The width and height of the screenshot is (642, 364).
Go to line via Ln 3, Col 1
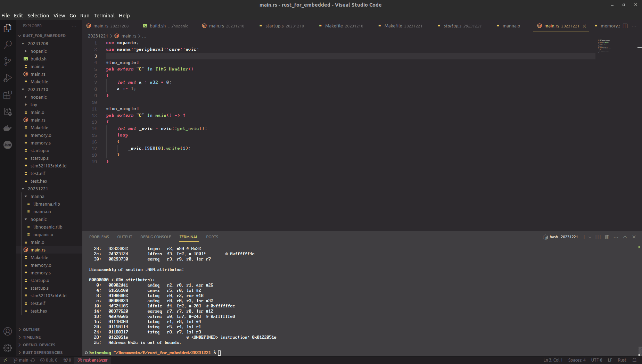click(553, 360)
